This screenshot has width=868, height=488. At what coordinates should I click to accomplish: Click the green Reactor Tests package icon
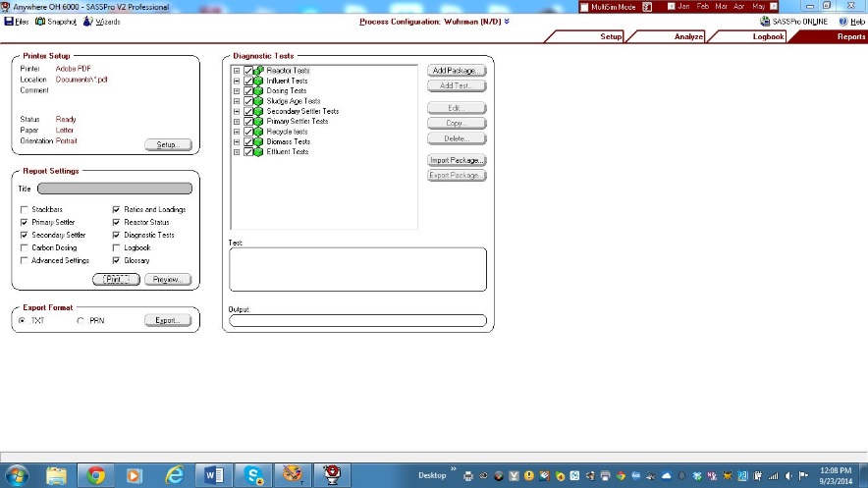[259, 71]
